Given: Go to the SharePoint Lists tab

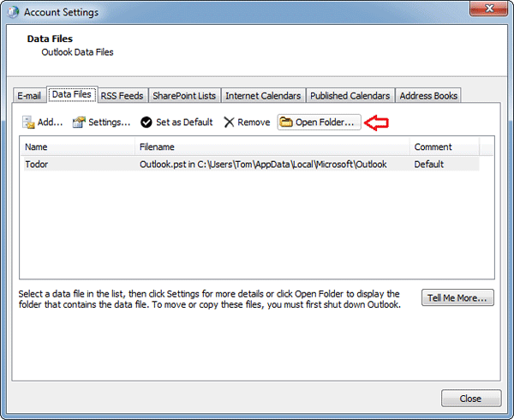Looking at the screenshot, I should point(184,96).
